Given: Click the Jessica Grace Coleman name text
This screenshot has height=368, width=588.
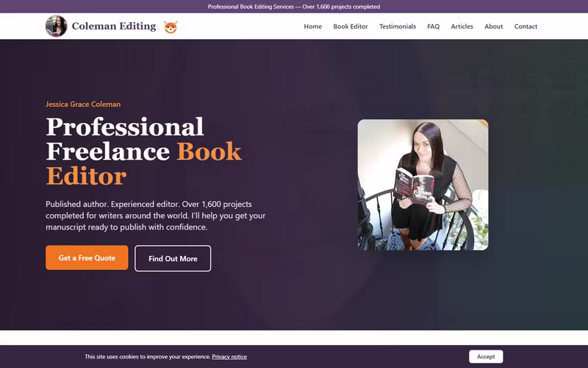Looking at the screenshot, I should coord(83,104).
